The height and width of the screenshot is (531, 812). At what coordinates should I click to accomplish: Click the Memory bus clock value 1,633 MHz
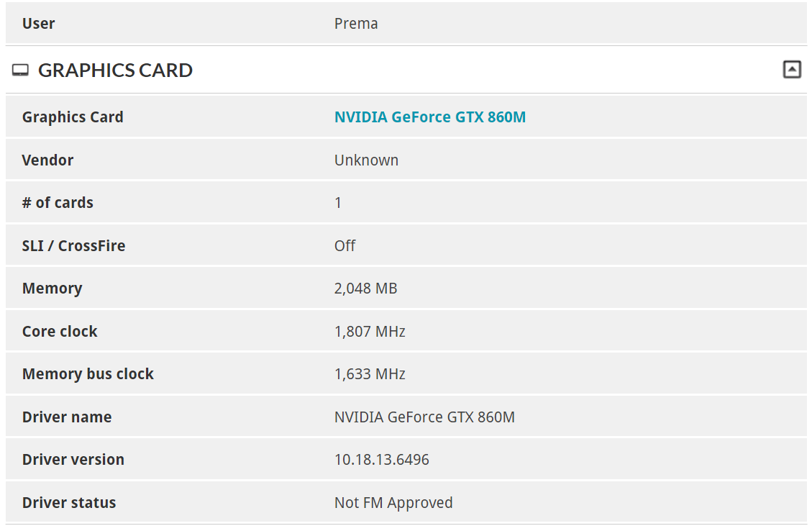370,374
